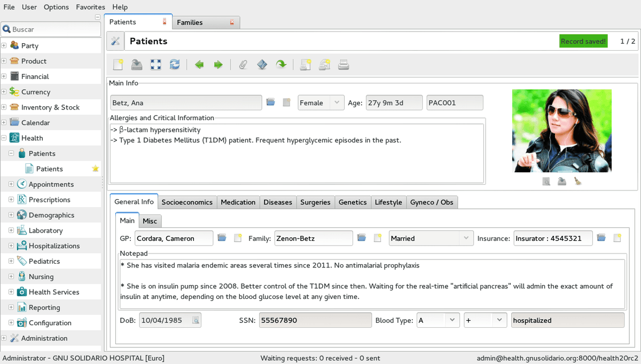Go to next record with green right arrow
The image size is (641, 364).
[218, 65]
